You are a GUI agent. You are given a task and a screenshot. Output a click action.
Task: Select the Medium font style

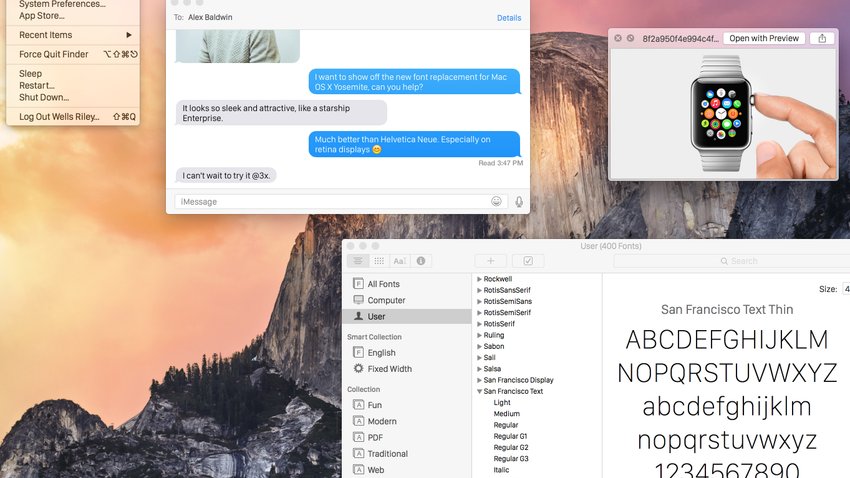coord(507,414)
